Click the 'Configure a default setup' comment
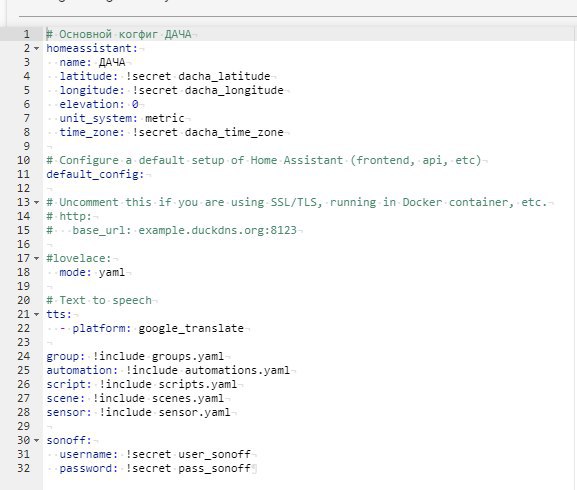The height and width of the screenshot is (490, 577). click(x=263, y=160)
